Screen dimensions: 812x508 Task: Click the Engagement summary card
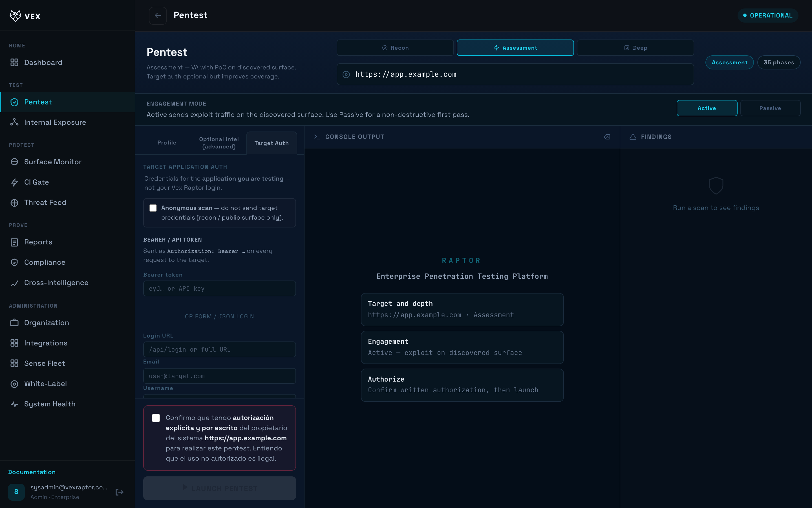click(462, 347)
